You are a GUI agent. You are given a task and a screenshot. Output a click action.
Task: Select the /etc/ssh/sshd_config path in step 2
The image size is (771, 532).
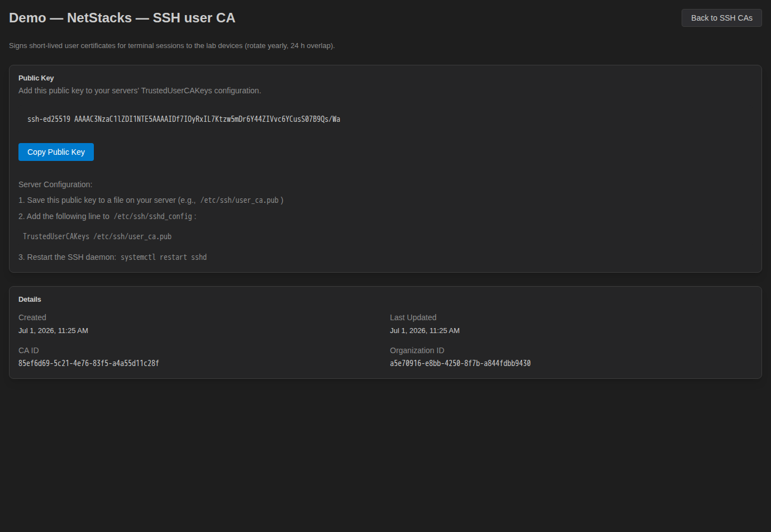(x=153, y=216)
